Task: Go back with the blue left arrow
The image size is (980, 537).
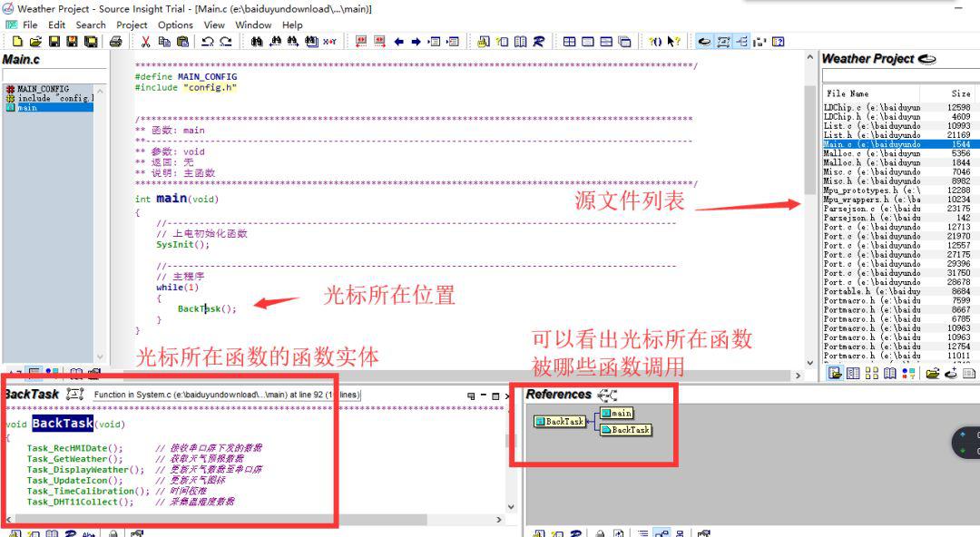Action: (398, 42)
